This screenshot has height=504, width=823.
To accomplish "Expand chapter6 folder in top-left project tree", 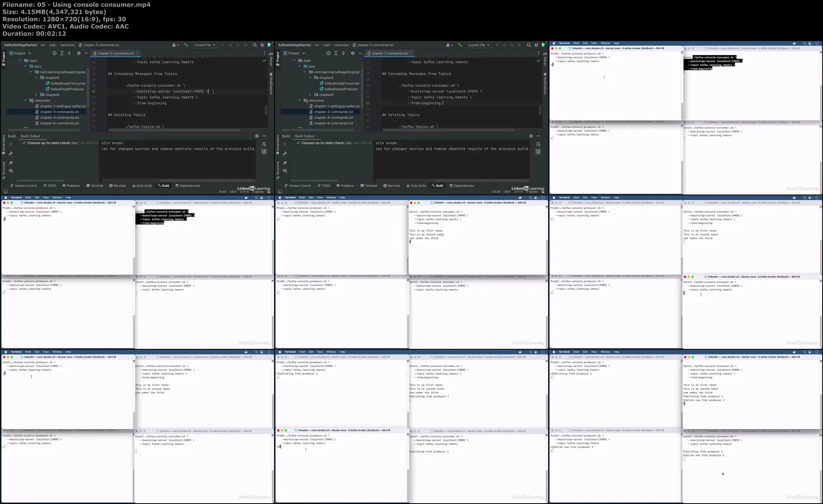I will tap(36, 95).
